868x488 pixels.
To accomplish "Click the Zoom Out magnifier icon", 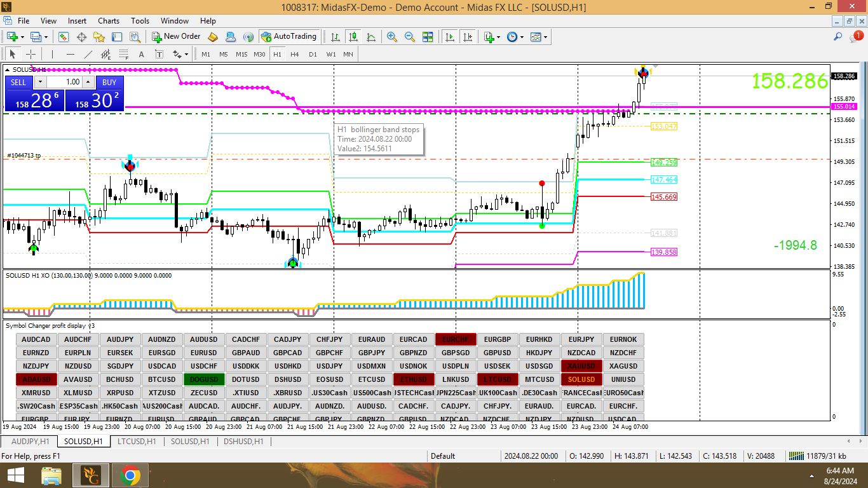I will tap(410, 37).
